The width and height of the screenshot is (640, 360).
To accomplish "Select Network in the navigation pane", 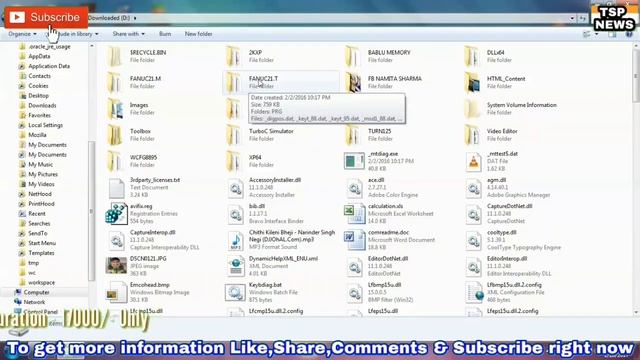I will click(x=34, y=302).
